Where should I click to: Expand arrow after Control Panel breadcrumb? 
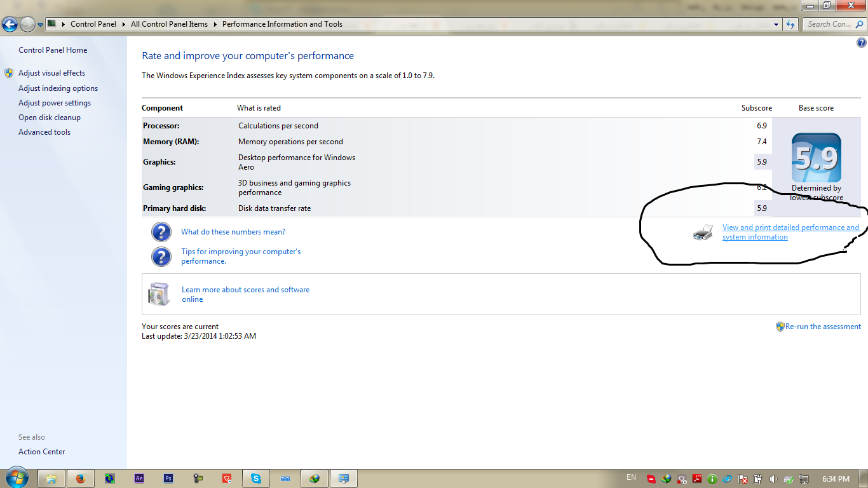point(124,24)
